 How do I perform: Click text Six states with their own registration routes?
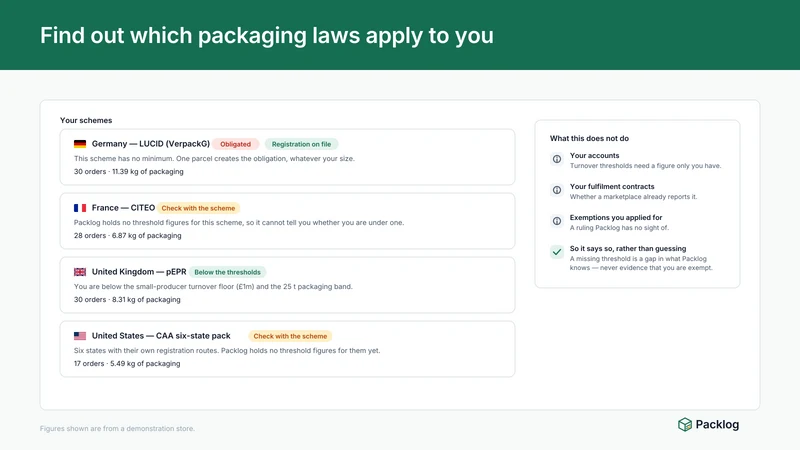point(146,351)
